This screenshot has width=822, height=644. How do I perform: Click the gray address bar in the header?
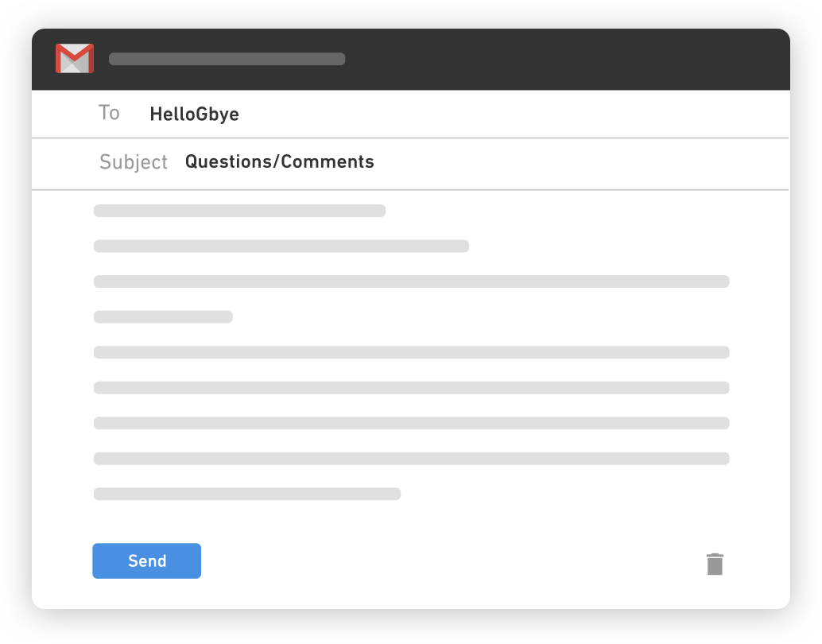[227, 59]
